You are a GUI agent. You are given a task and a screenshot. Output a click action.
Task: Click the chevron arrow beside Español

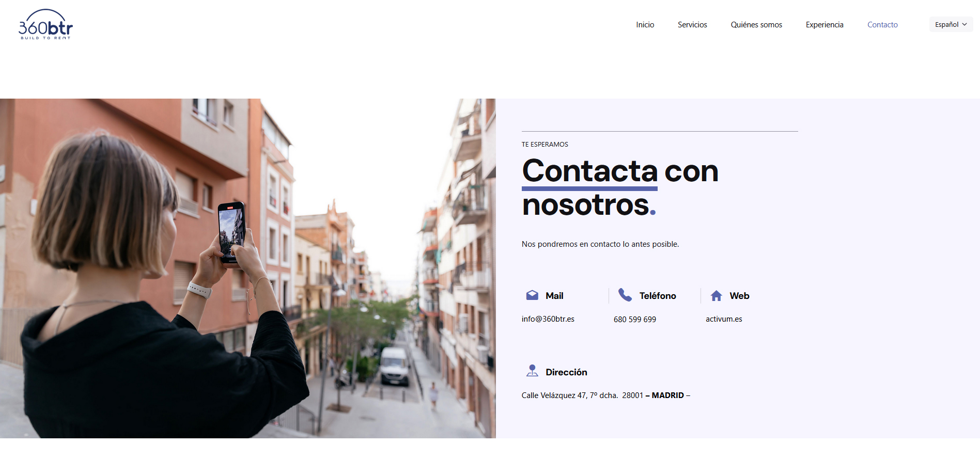[965, 24]
